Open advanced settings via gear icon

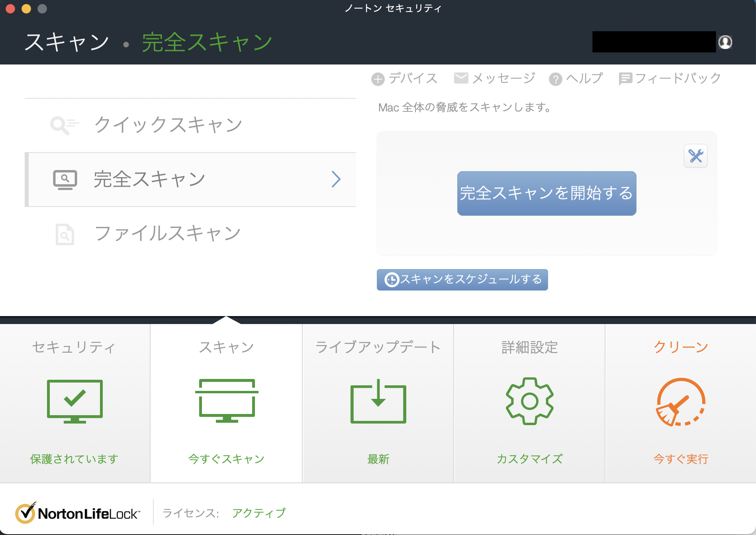click(529, 401)
